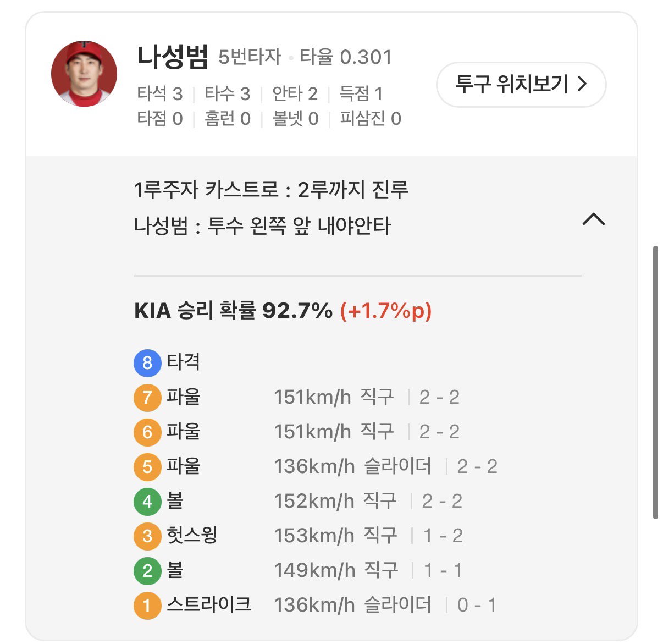Select orange pitch 7 파울 circle
The height and width of the screenshot is (644, 663).
[x=147, y=397]
